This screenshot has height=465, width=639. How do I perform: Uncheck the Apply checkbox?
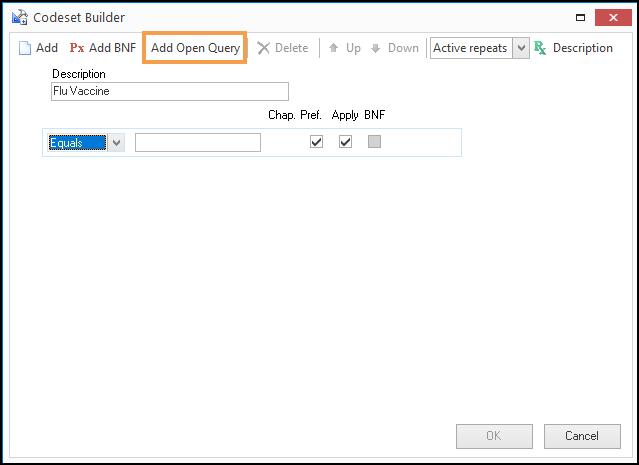(345, 142)
